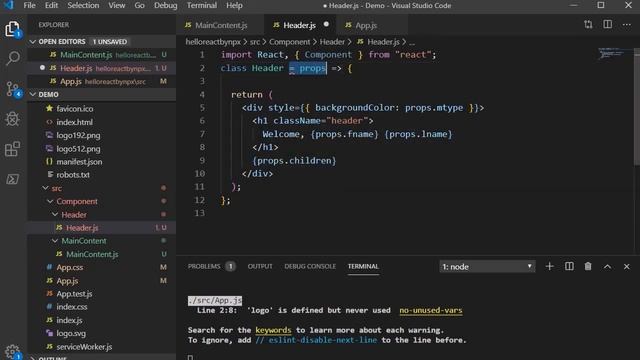Image resolution: width=640 pixels, height=360 pixels.
Task: Open the Edit menu
Action: tap(51, 5)
